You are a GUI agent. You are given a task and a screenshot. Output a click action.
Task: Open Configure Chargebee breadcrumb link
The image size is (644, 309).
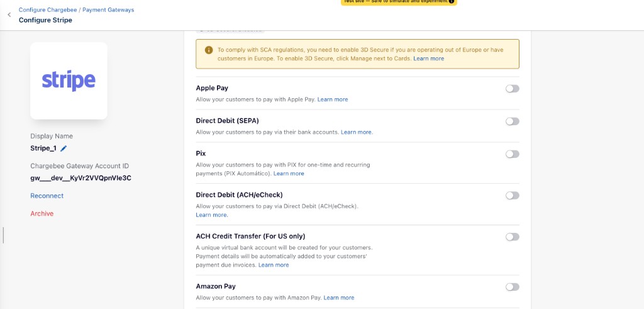click(48, 10)
